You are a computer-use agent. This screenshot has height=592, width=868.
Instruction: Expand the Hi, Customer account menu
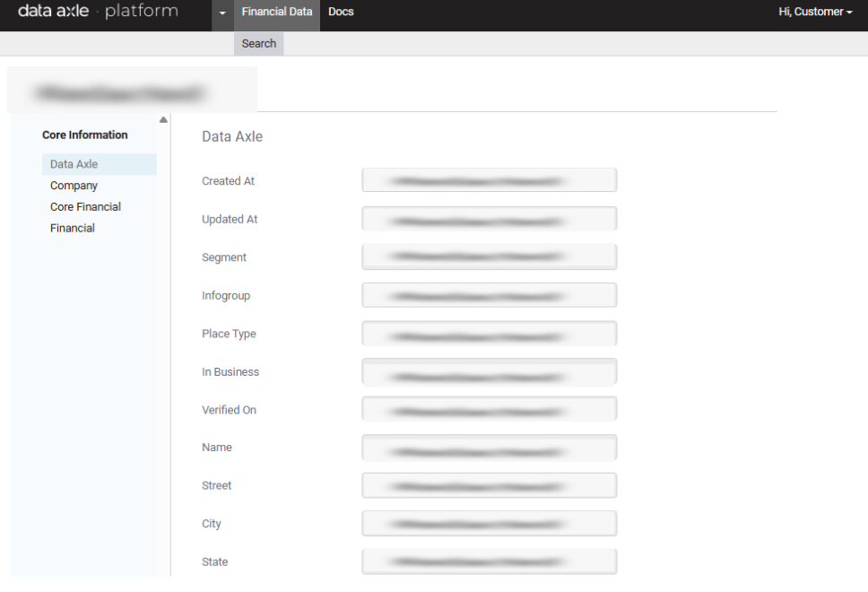[x=814, y=13]
